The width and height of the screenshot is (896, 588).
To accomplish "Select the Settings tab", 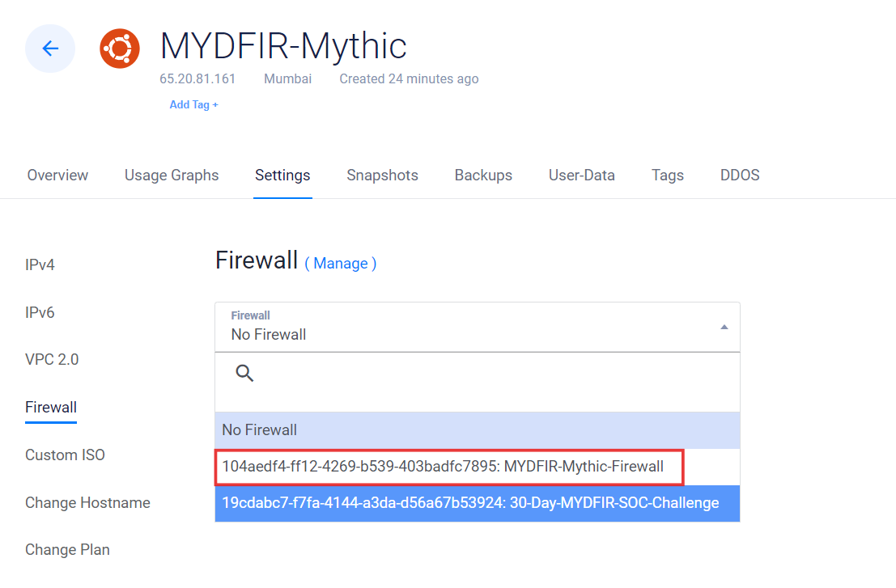I will click(x=282, y=176).
